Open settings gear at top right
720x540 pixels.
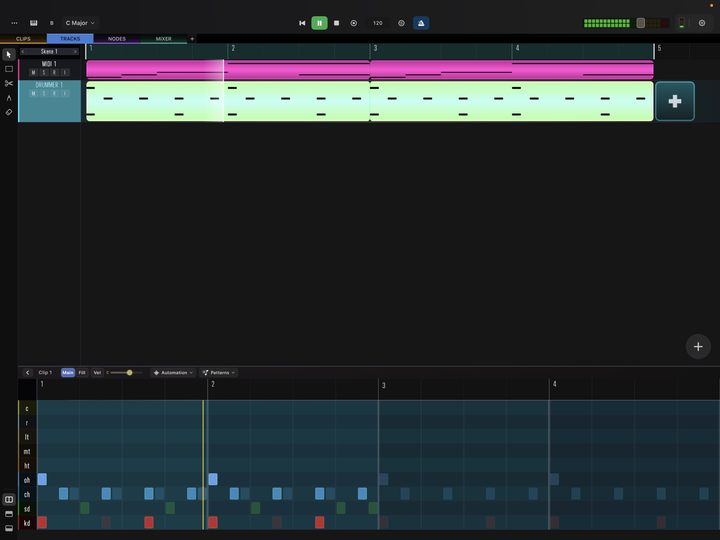tap(702, 23)
